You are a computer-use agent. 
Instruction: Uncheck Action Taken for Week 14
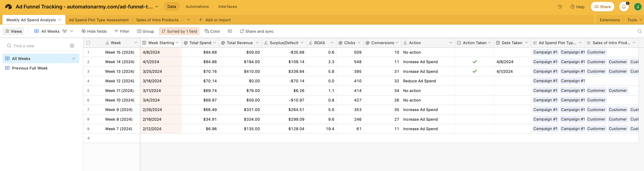[x=474, y=62]
